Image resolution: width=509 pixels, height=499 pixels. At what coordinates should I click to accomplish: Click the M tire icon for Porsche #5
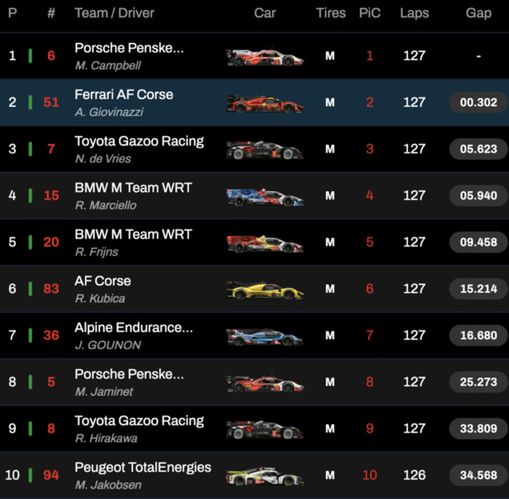pyautogui.click(x=330, y=382)
